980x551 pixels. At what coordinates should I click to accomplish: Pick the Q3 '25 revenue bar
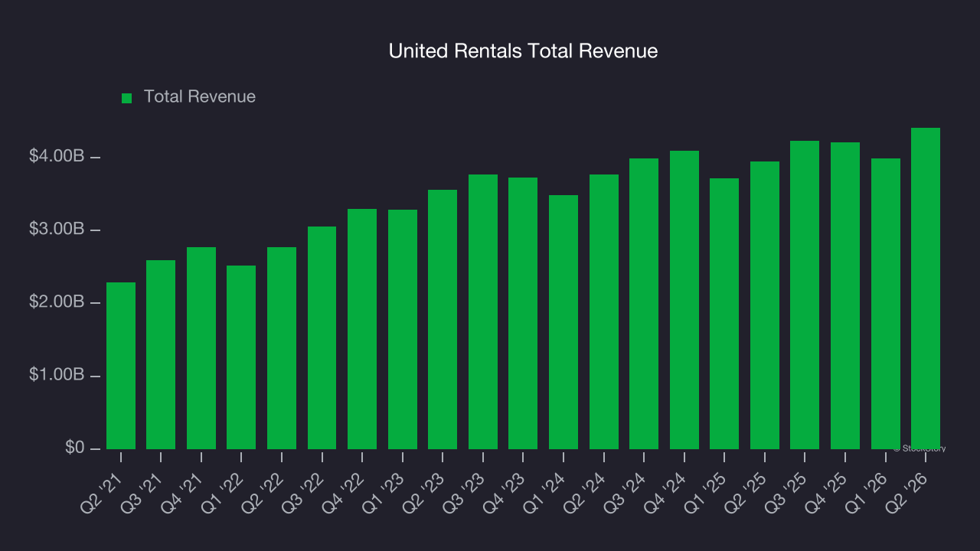click(805, 295)
